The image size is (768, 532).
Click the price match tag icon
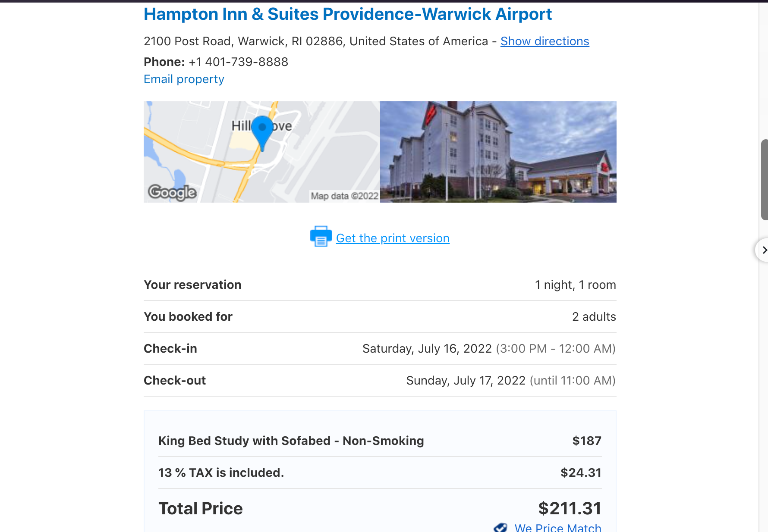[x=500, y=527]
